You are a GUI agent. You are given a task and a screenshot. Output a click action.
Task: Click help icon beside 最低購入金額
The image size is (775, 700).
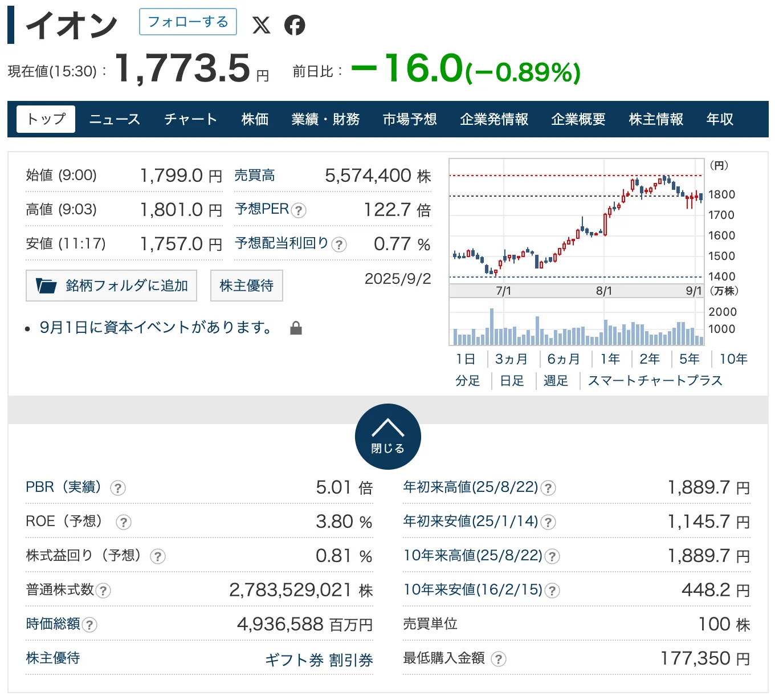[499, 659]
